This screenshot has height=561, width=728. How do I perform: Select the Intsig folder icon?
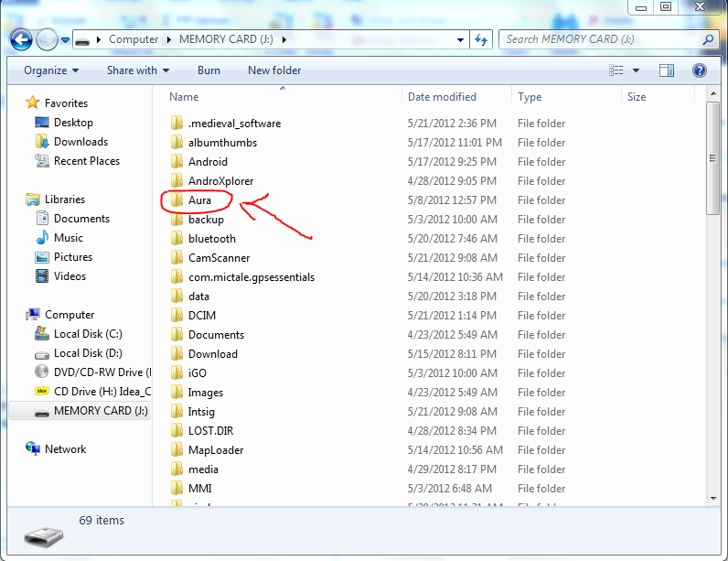pos(177,412)
